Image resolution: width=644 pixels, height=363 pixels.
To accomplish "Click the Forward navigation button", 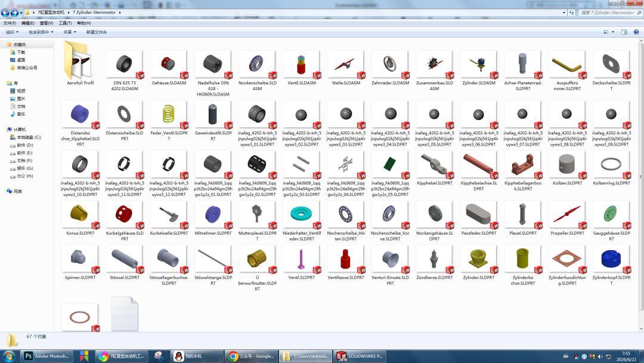I will pyautogui.click(x=14, y=13).
